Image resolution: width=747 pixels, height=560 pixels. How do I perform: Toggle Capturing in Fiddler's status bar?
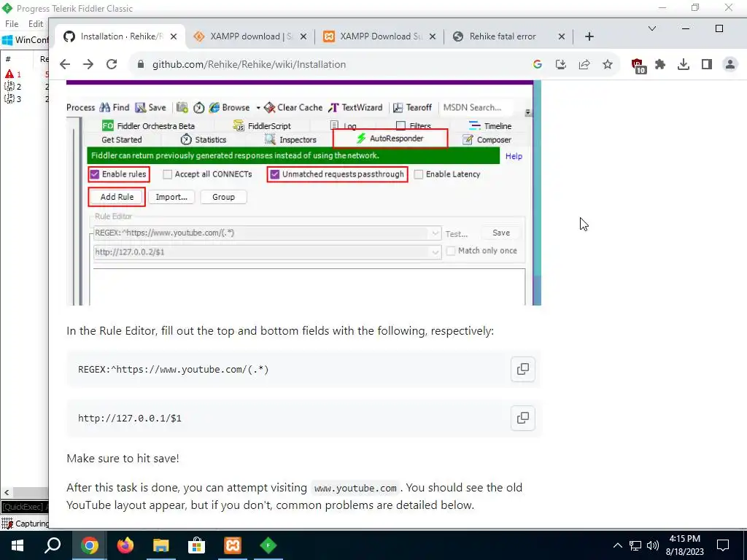tap(26, 524)
